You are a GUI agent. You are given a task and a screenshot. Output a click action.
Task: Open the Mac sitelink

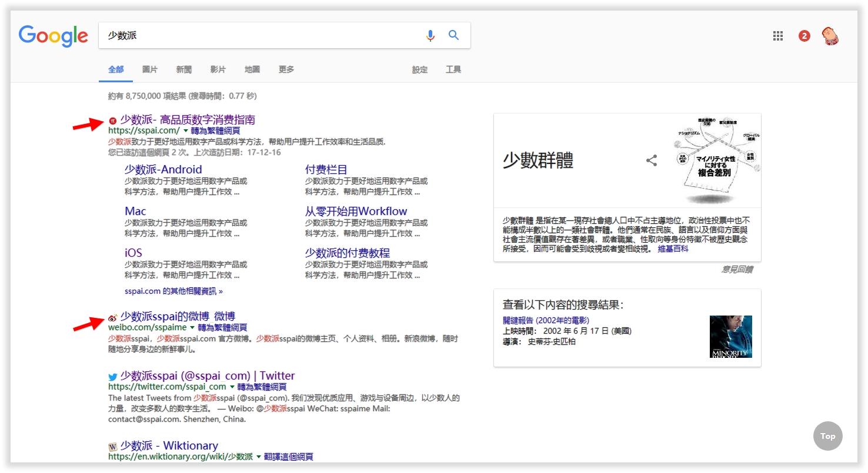[x=135, y=211]
